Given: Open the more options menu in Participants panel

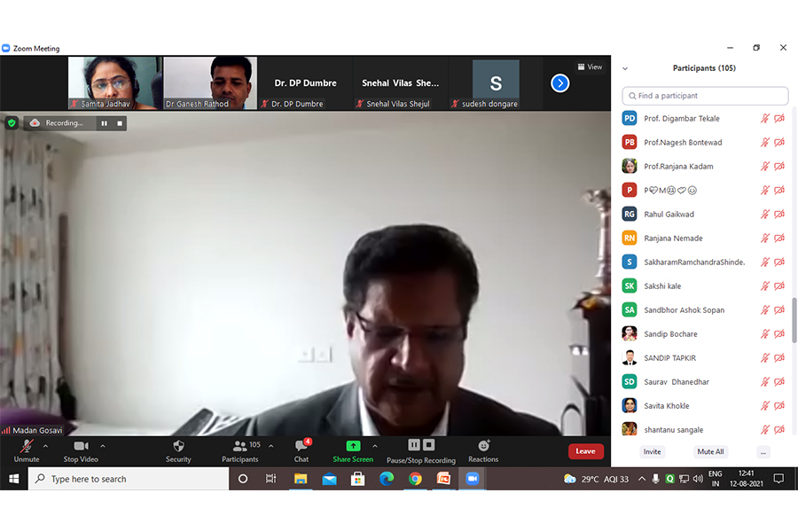Looking at the screenshot, I should coord(763,452).
